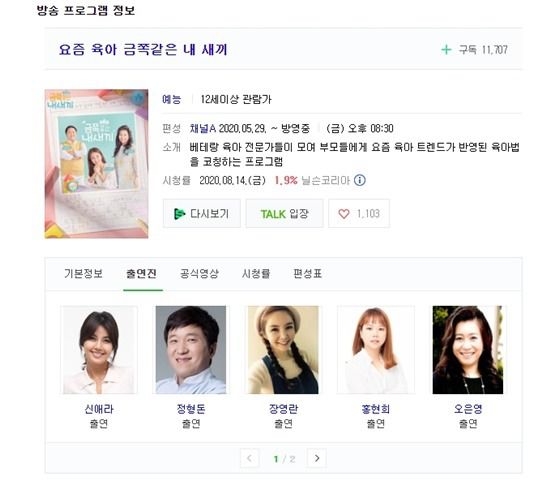Click the 홍현희 name link
The width and height of the screenshot is (546, 480).
pos(376,409)
